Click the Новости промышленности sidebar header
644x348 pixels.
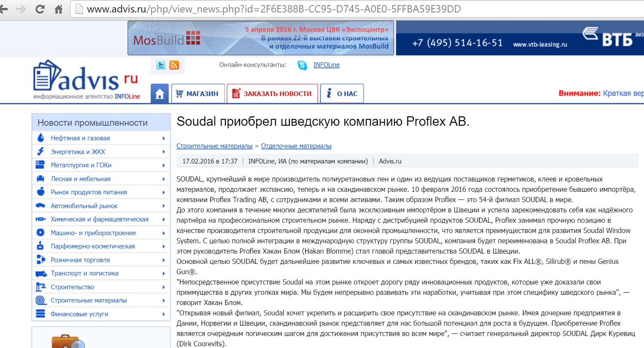[101, 123]
